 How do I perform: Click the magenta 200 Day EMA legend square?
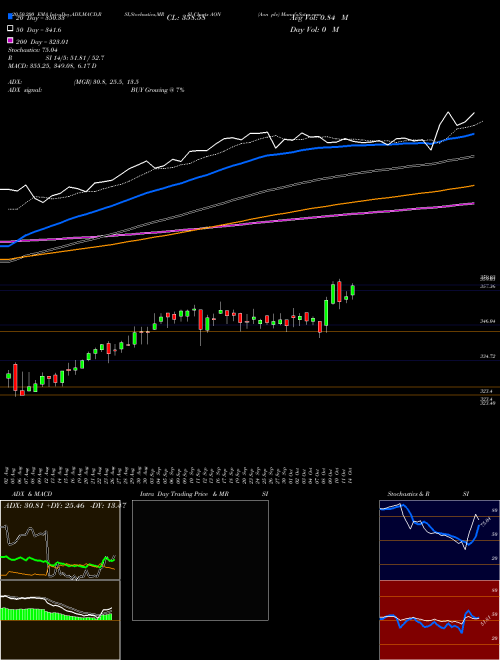11,40
